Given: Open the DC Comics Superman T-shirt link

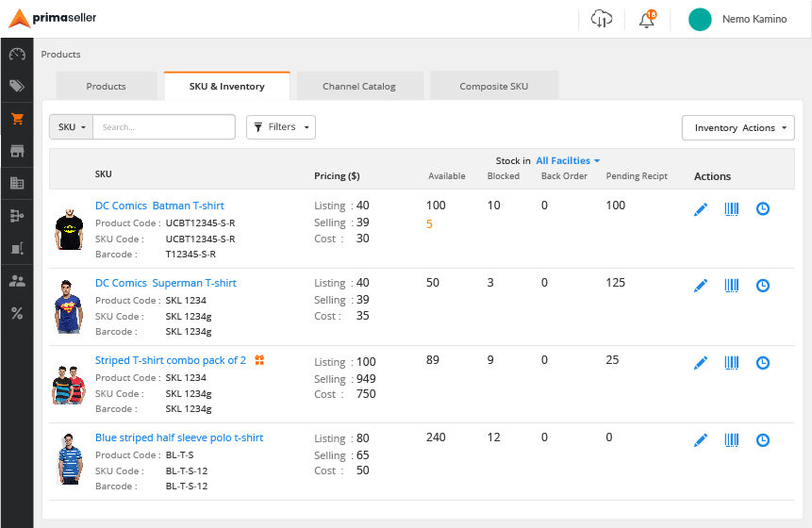Looking at the screenshot, I should point(166,283).
